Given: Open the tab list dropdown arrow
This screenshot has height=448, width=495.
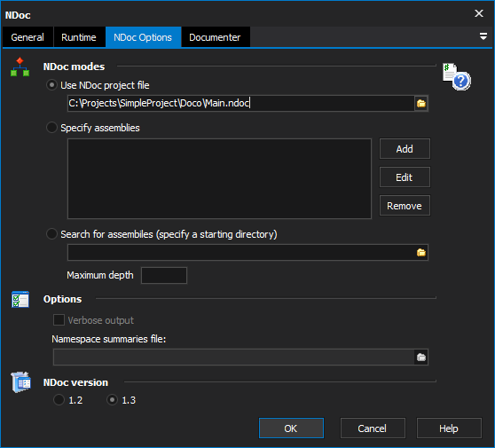Looking at the screenshot, I should [483, 36].
